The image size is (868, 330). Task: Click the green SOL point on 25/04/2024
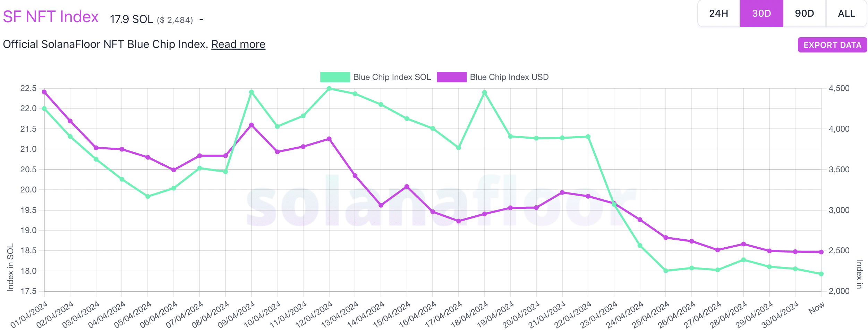point(666,271)
